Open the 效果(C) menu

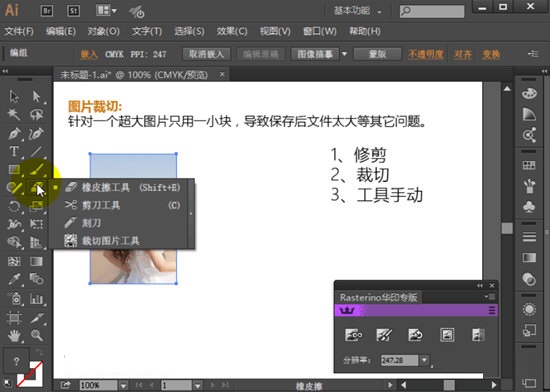[232, 32]
